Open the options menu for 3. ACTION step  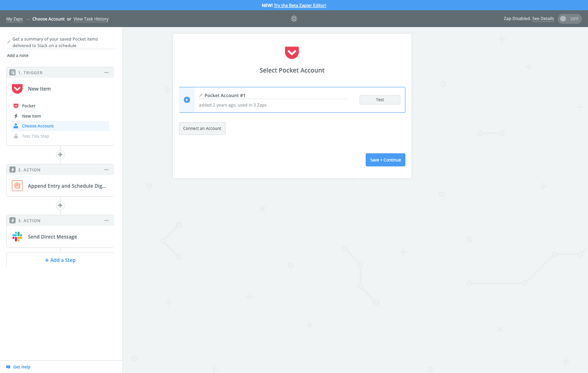(x=106, y=221)
